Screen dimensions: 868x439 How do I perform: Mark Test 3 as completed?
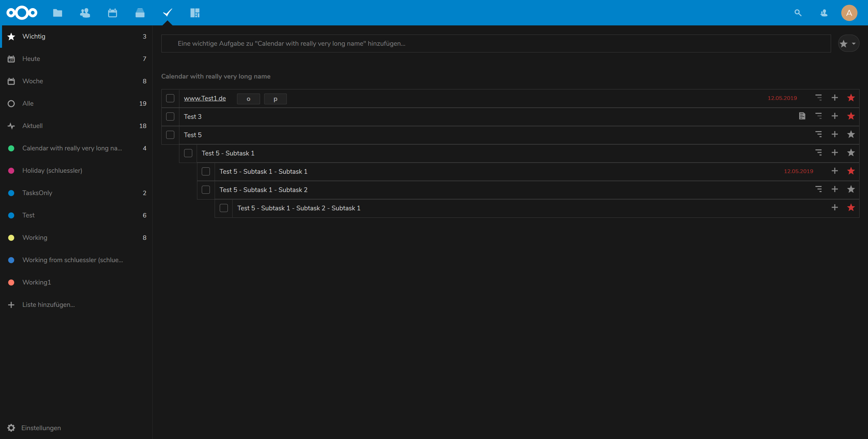tap(170, 117)
